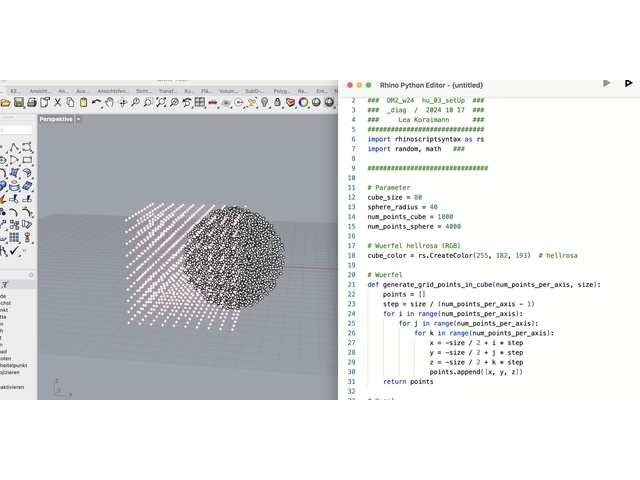Click the four viewports layout icon
640x480 pixels.
click(x=200, y=102)
